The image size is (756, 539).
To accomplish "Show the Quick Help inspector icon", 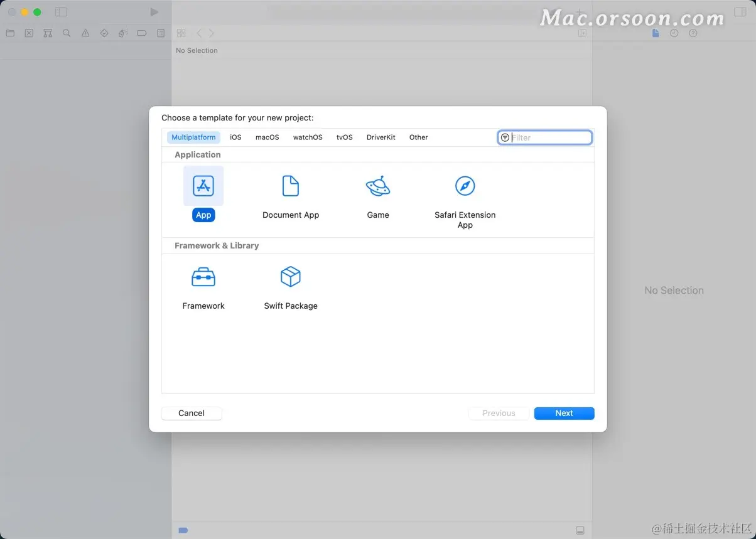I will (693, 33).
